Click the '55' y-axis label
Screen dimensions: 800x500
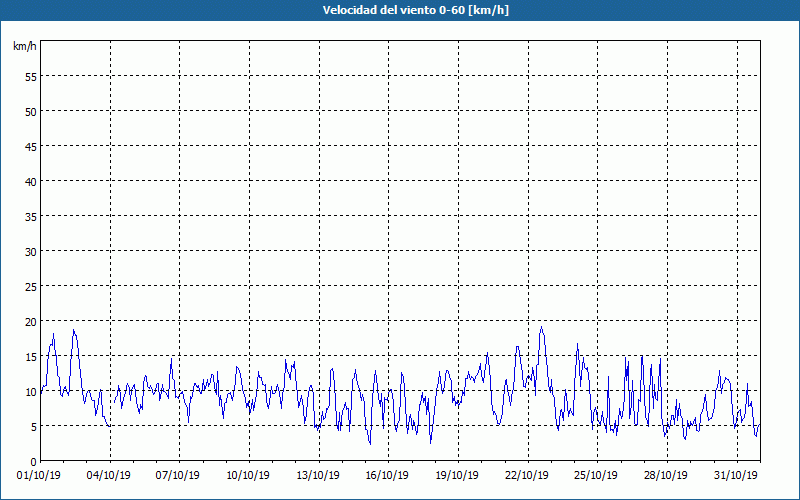[31, 79]
